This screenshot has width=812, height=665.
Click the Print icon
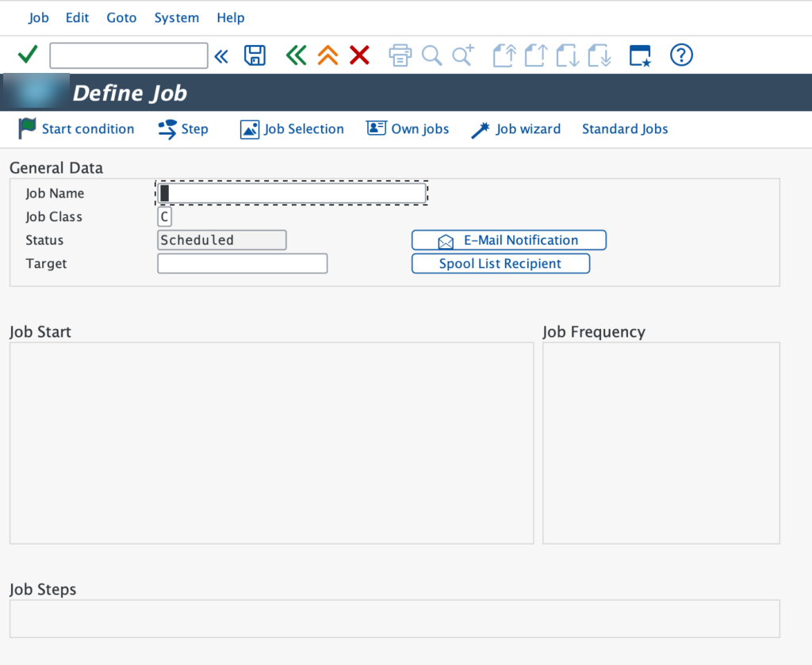point(400,55)
